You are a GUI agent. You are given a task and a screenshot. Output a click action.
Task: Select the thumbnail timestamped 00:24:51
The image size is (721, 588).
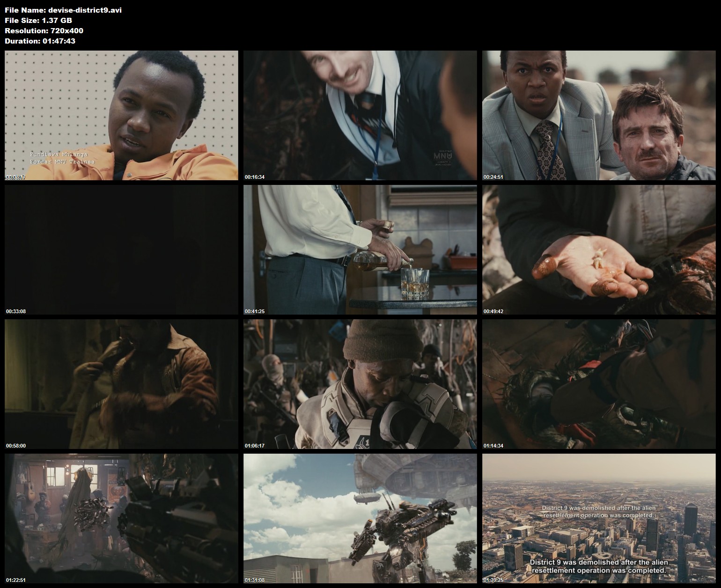tap(599, 116)
